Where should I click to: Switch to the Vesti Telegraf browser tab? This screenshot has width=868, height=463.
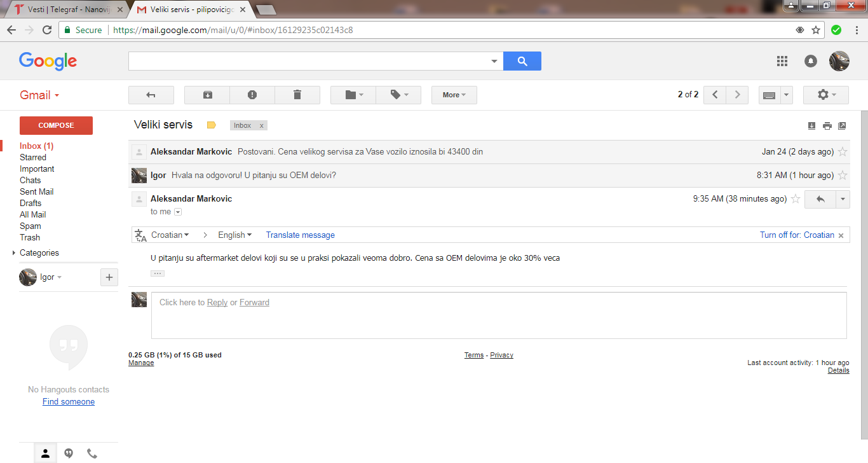tap(65, 10)
